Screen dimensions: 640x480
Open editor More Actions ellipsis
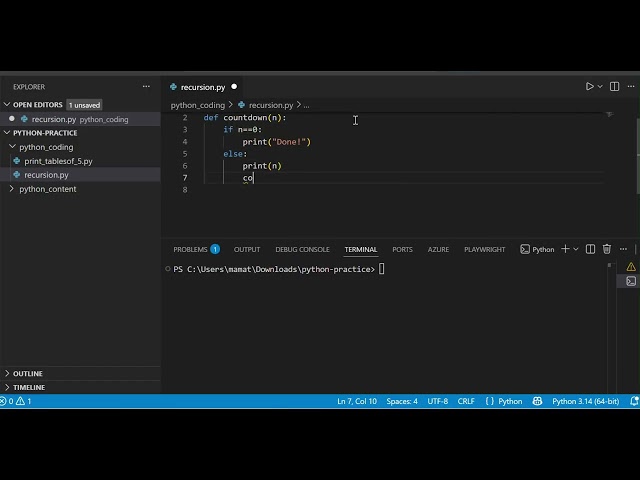coord(631,87)
